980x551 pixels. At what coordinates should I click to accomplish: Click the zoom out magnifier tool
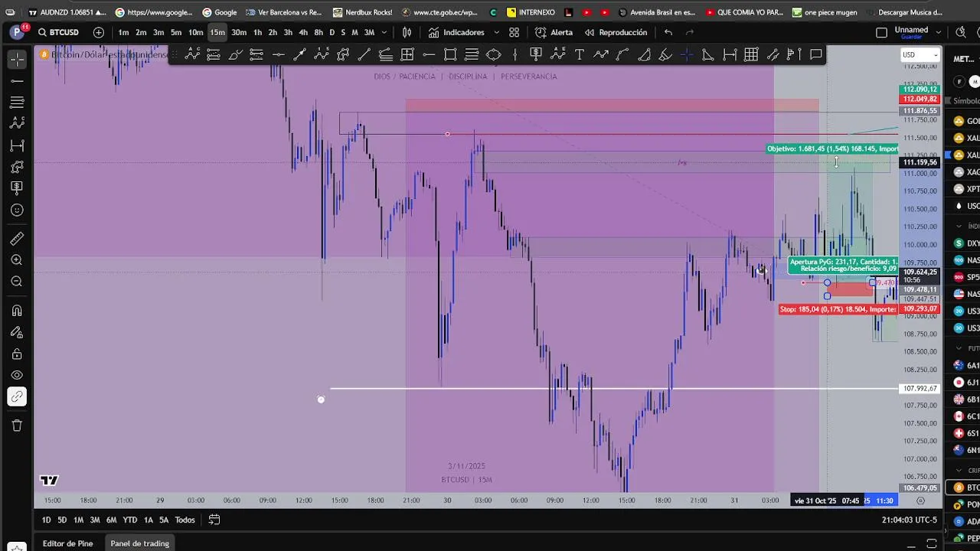point(17,282)
